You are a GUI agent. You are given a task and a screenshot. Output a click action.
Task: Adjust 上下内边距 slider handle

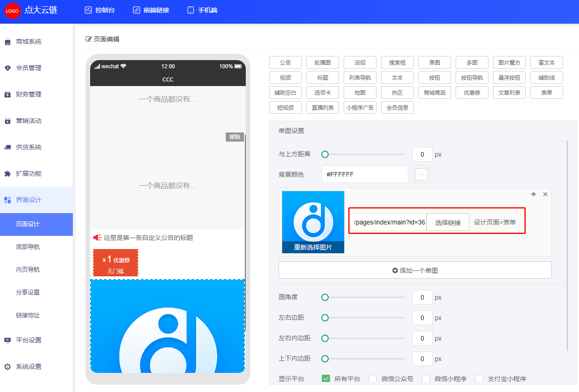pos(325,359)
